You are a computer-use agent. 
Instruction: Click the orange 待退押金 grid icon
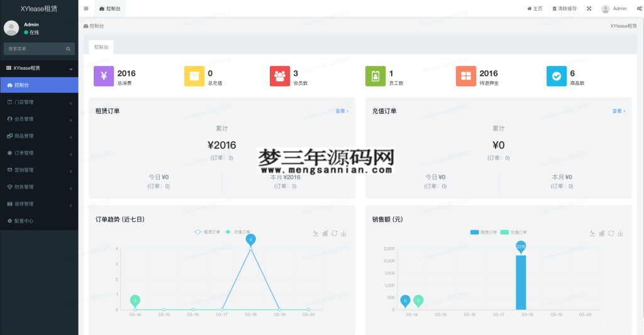pos(466,76)
